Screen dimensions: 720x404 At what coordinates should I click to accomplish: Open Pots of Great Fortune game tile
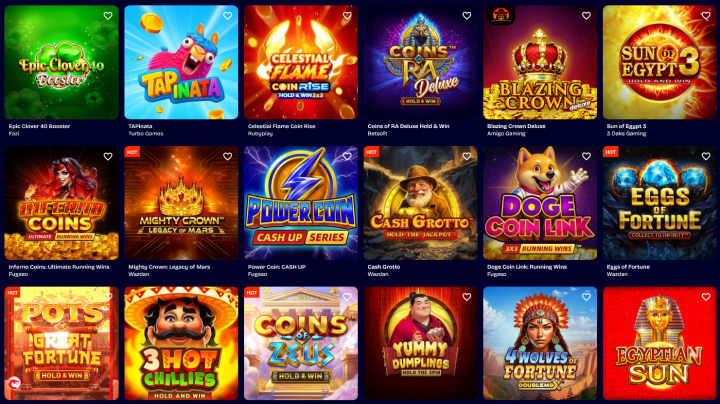[x=62, y=343]
